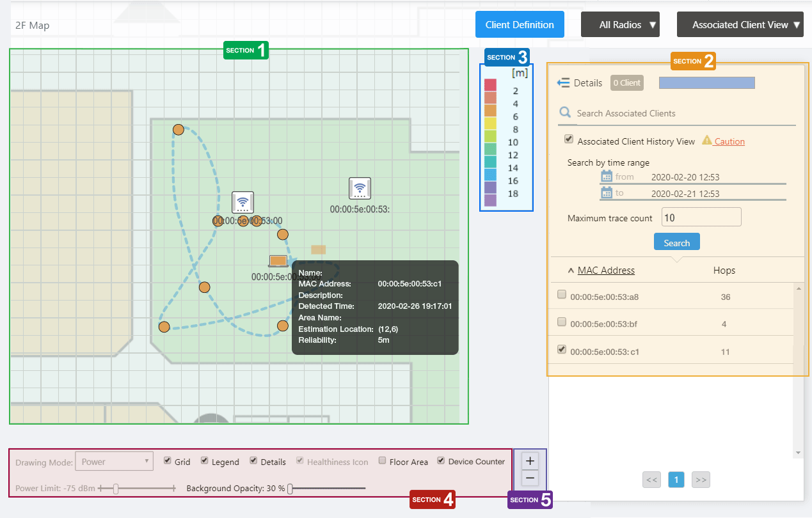Uncheck Associated Client History View
Screen dimensions: 812x518
tap(568, 139)
